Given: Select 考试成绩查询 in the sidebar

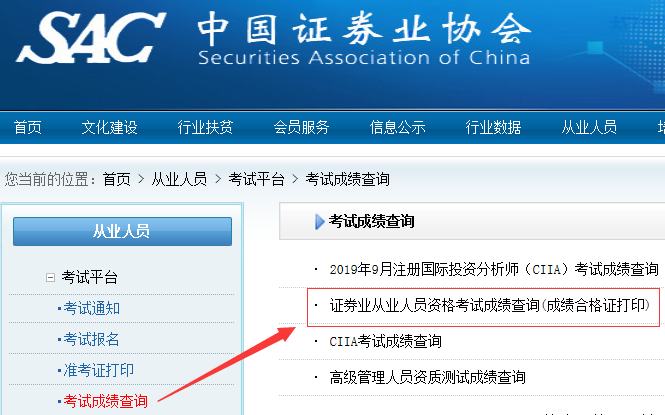Looking at the screenshot, I should point(105,402).
